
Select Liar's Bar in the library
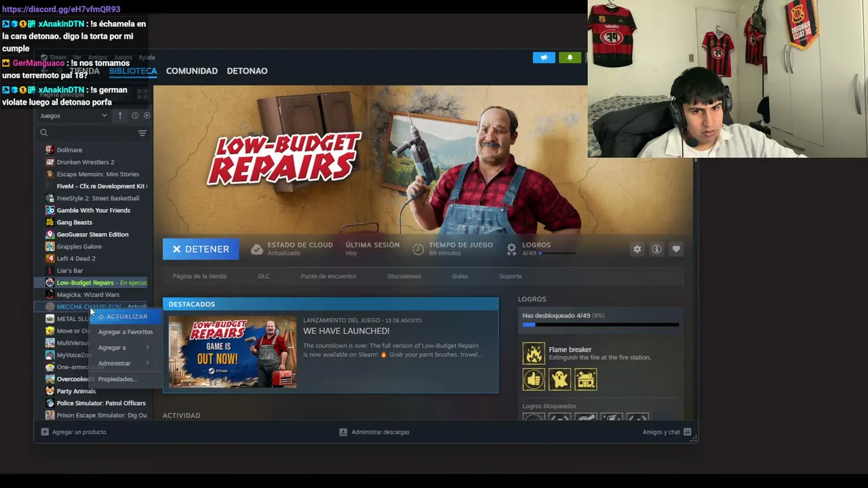(x=70, y=270)
